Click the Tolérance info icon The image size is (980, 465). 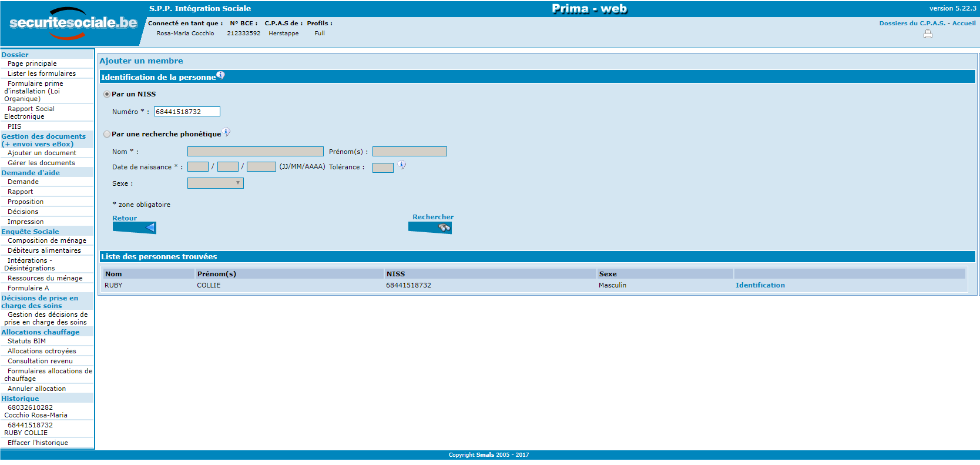pyautogui.click(x=401, y=165)
